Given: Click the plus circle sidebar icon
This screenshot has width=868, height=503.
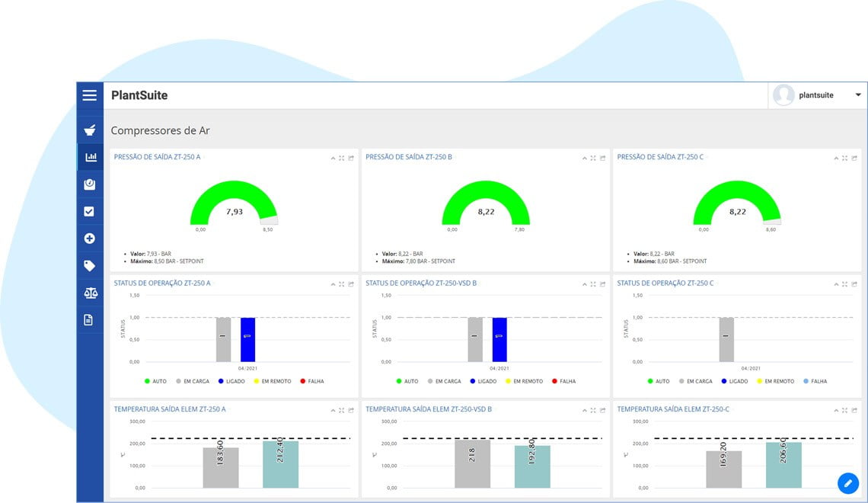Looking at the screenshot, I should [x=89, y=239].
